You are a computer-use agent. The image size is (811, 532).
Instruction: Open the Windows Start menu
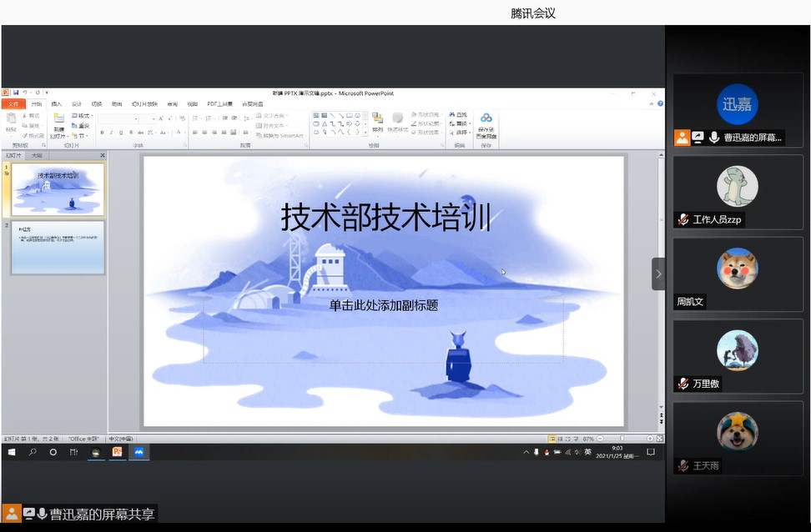12,452
